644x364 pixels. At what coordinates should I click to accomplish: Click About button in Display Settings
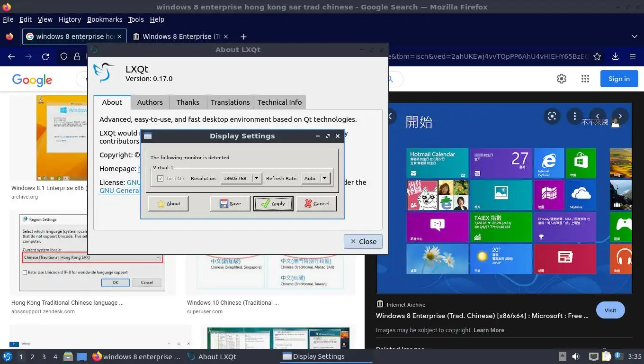click(168, 203)
